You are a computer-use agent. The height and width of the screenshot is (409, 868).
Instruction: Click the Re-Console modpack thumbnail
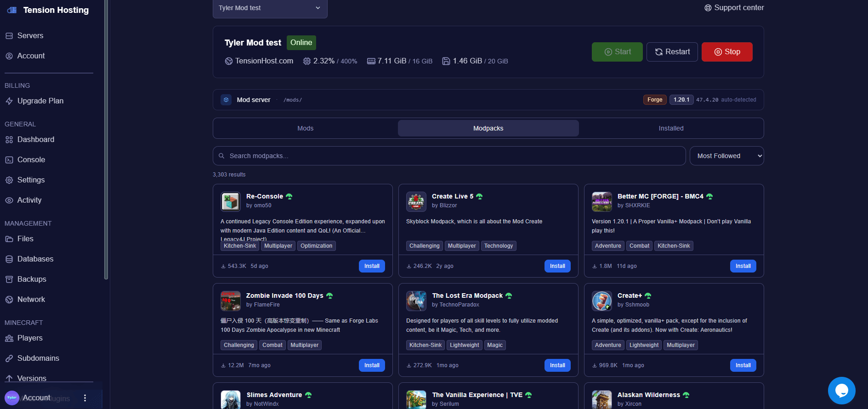pyautogui.click(x=231, y=202)
